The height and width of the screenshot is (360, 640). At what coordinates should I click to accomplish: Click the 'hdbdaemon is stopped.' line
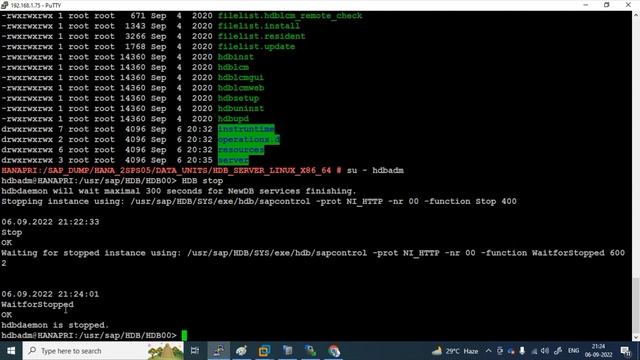55,325
